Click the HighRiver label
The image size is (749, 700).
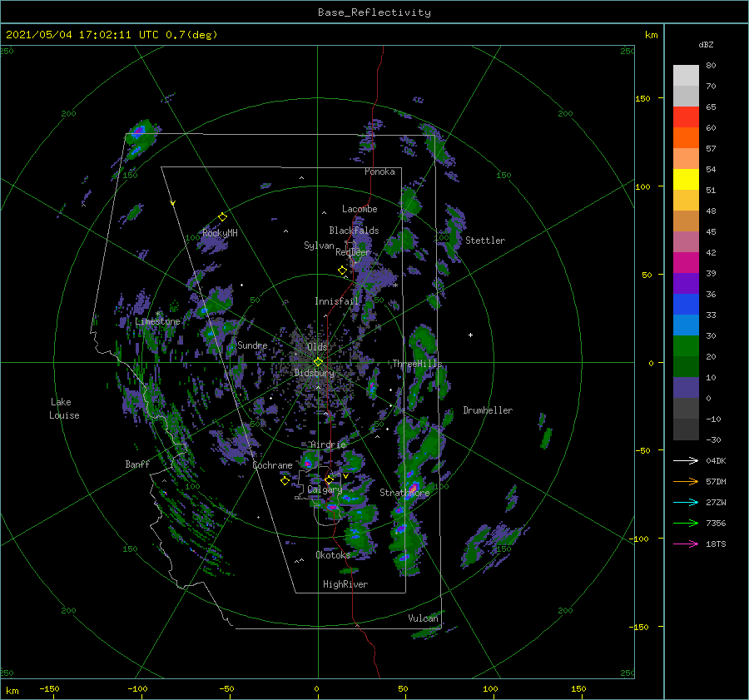click(345, 584)
